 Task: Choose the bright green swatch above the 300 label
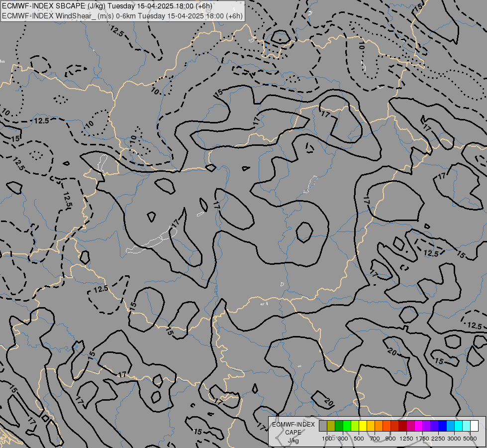pos(347,426)
